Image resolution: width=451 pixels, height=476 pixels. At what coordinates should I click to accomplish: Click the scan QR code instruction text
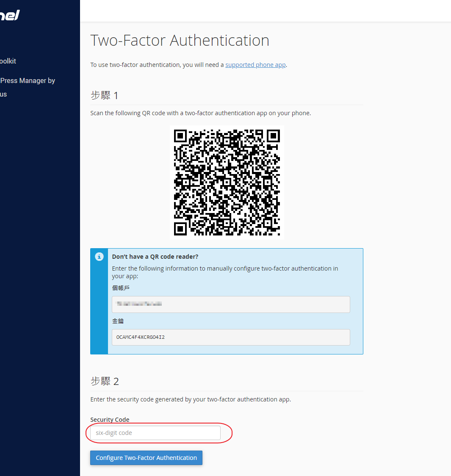[x=200, y=113]
